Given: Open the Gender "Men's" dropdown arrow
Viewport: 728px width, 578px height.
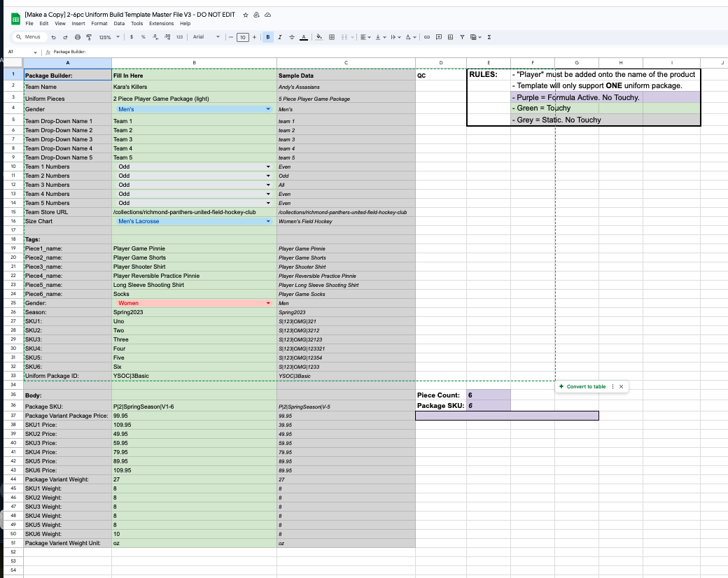Looking at the screenshot, I should click(x=268, y=110).
